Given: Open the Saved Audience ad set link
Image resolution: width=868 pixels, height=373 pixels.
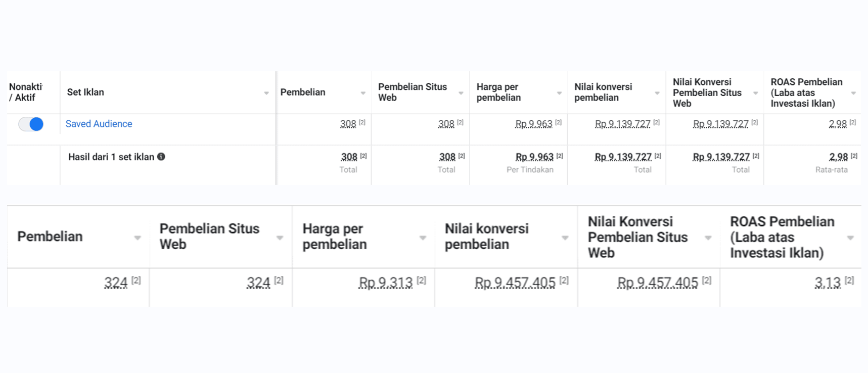Looking at the screenshot, I should (99, 124).
